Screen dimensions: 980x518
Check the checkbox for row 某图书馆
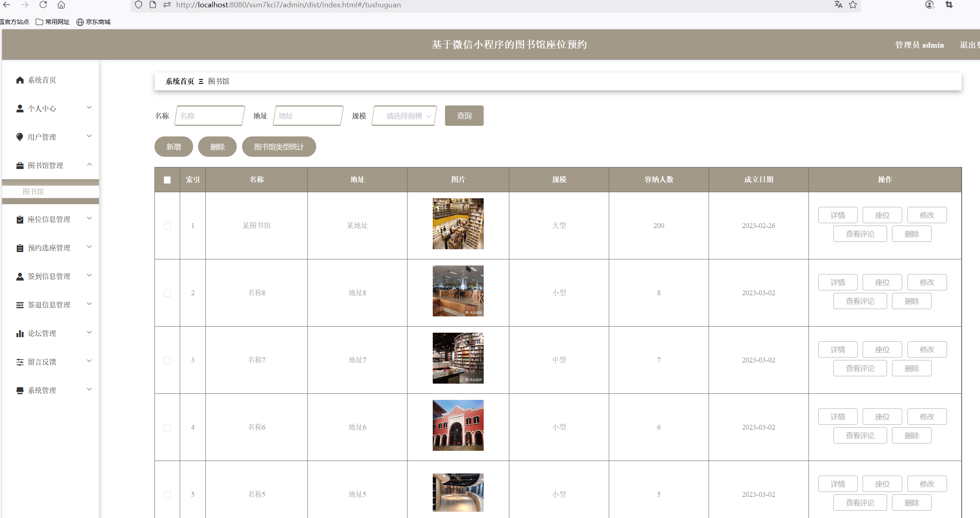(x=167, y=226)
